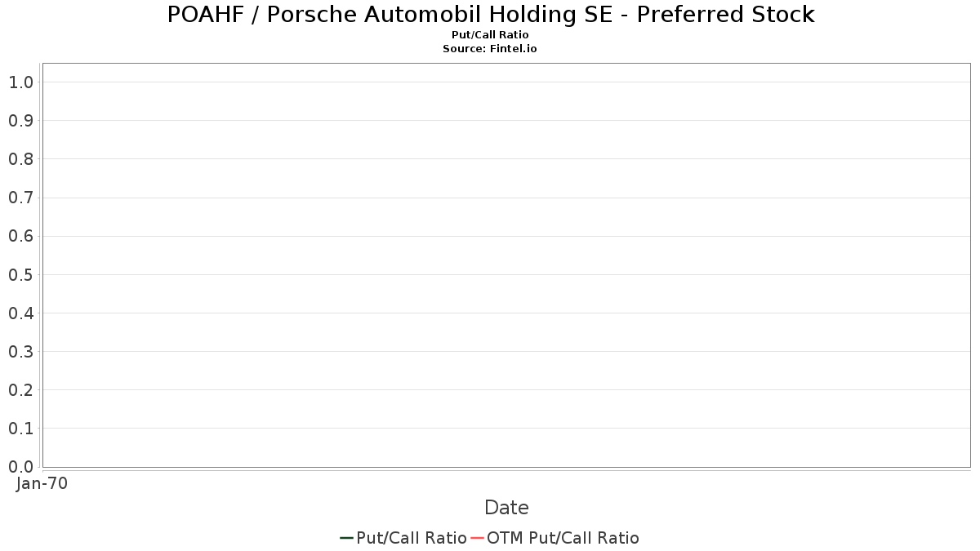
Task: Click the 0.1 y-axis label
Action: [x=20, y=429]
